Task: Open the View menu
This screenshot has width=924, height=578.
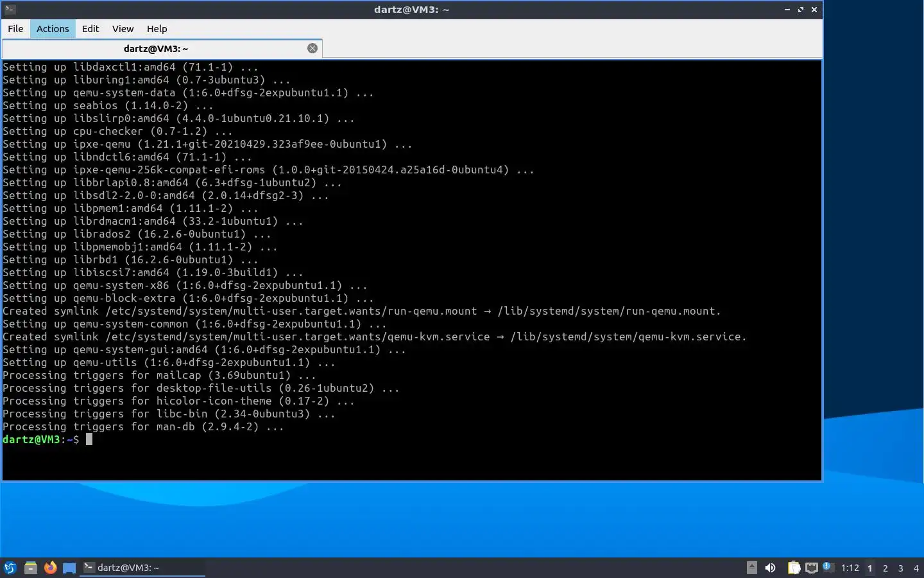Action: point(123,28)
